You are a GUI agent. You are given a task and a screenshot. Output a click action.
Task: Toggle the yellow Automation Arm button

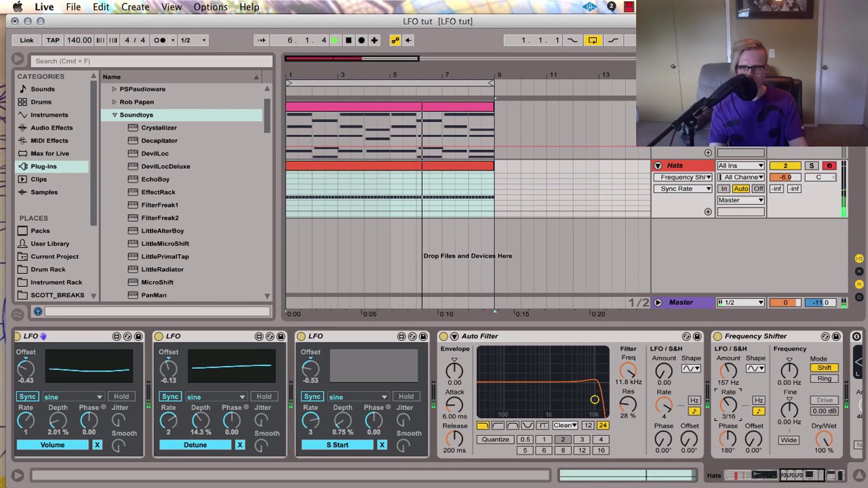pos(395,40)
